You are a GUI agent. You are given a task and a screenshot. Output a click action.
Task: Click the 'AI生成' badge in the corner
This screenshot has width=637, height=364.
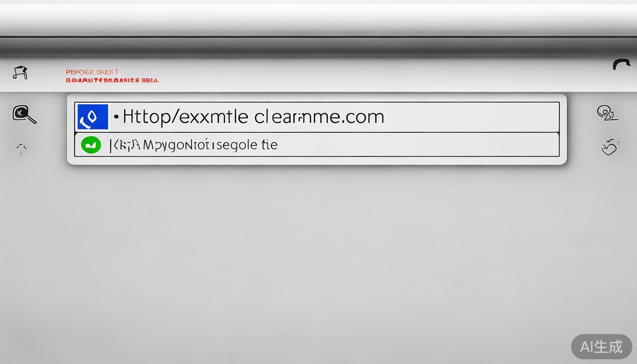tap(601, 346)
